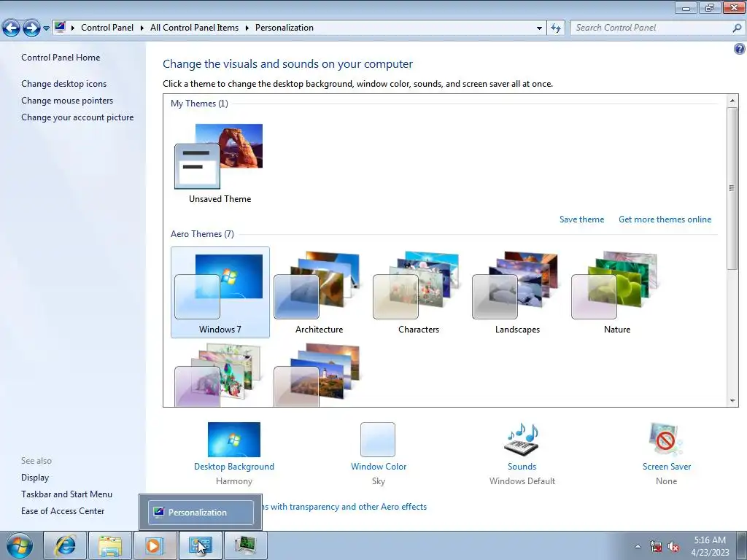Focus the Search Control Panel field
This screenshot has height=560, width=747.
(x=650, y=28)
